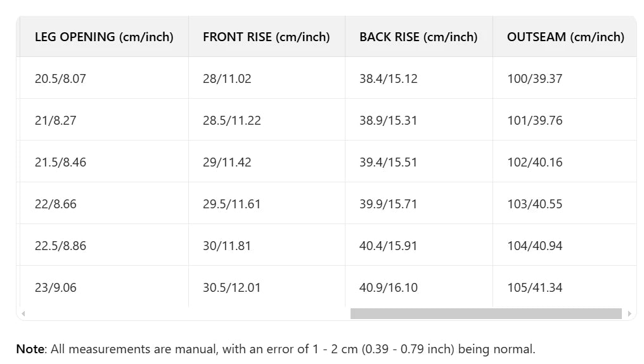This screenshot has width=644, height=364.
Task: Click the 40.9/16.10 back rise cell
Action: 388,288
